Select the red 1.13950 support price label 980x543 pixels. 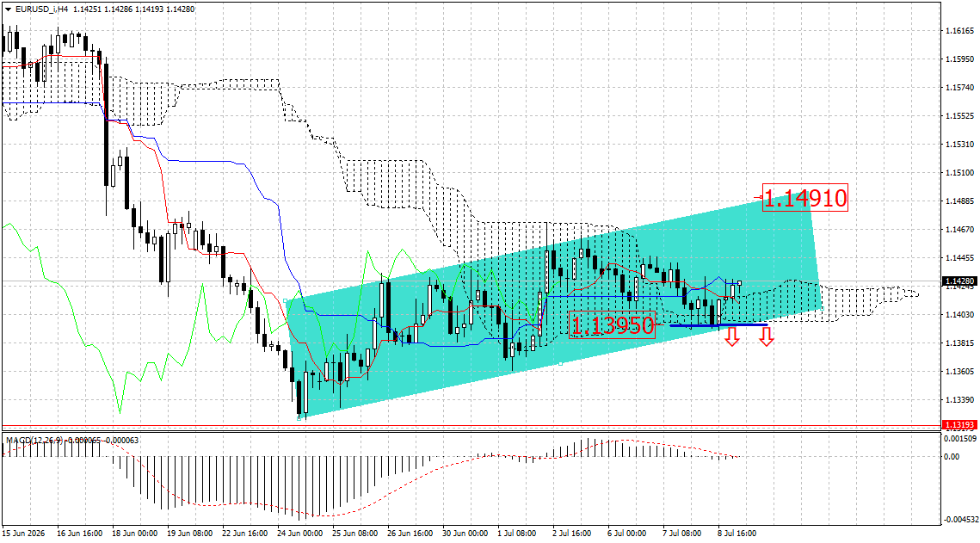coord(612,325)
